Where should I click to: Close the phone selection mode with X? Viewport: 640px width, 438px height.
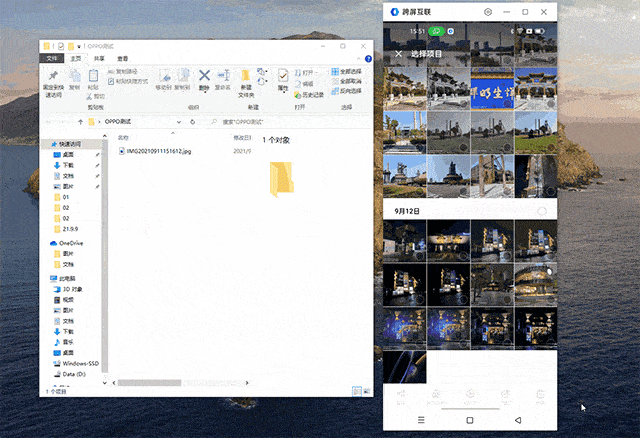click(399, 54)
